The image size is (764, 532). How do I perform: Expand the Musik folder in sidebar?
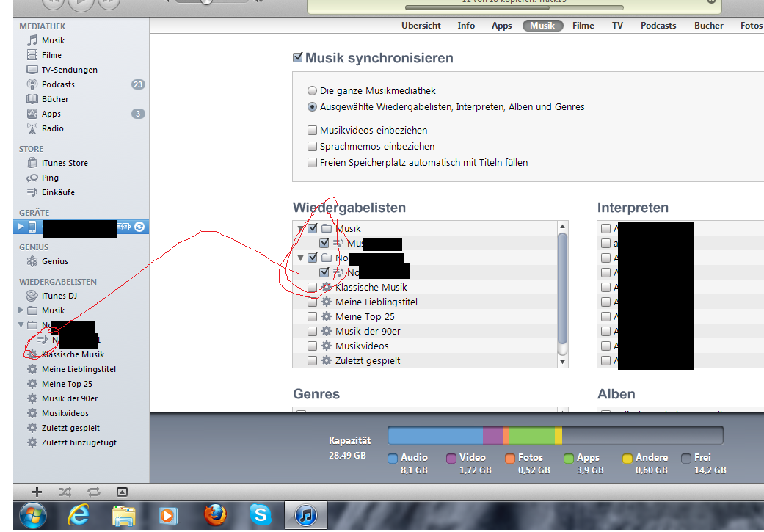[x=21, y=310]
